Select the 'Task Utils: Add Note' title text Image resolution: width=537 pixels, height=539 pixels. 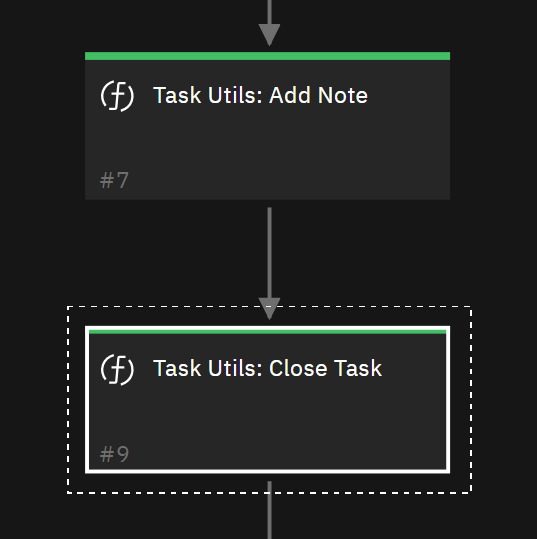[260, 95]
